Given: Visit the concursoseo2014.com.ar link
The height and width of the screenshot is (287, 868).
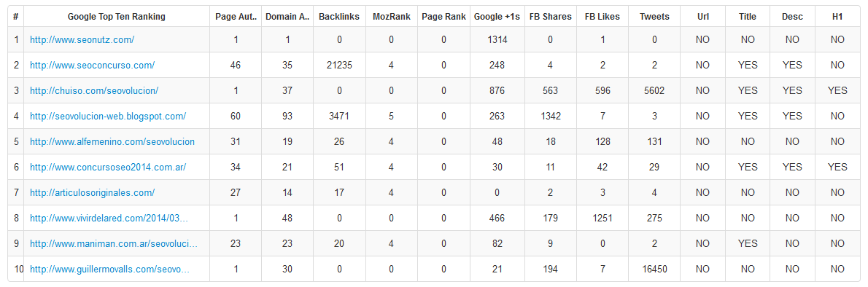Looking at the screenshot, I should [x=108, y=167].
